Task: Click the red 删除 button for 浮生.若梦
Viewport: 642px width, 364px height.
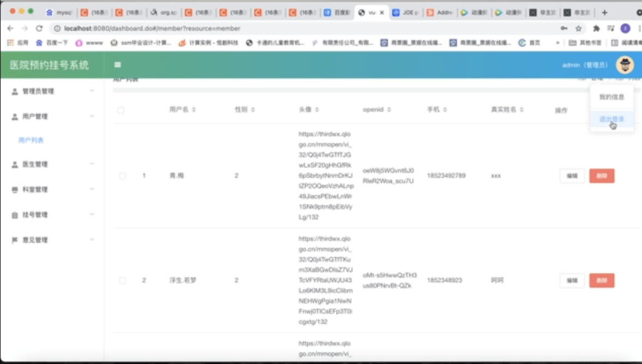Action: click(602, 281)
